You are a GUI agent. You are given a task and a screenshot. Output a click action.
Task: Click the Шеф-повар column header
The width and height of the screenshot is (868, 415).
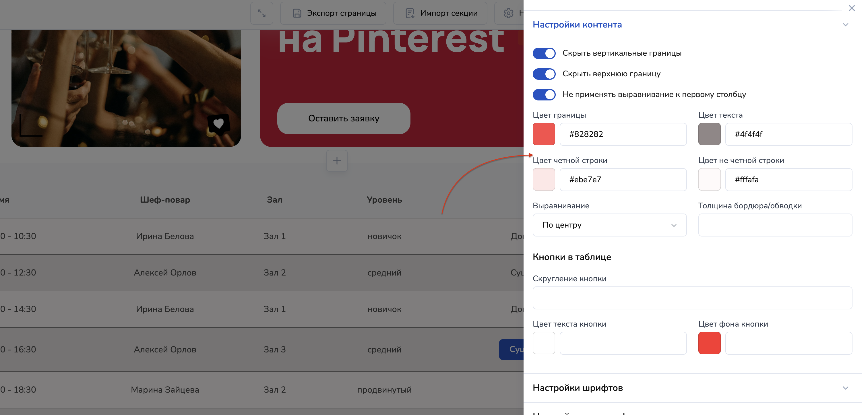[x=165, y=200]
